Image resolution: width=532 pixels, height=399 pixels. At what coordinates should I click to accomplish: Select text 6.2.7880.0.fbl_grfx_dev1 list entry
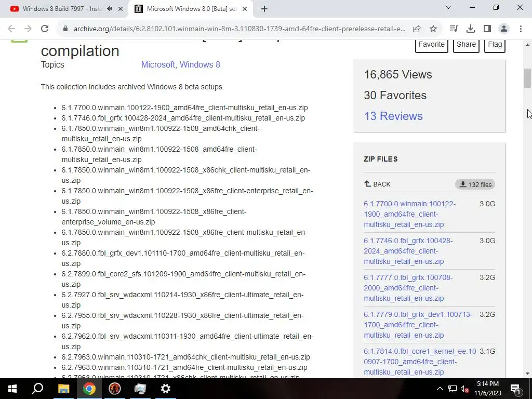point(183,258)
